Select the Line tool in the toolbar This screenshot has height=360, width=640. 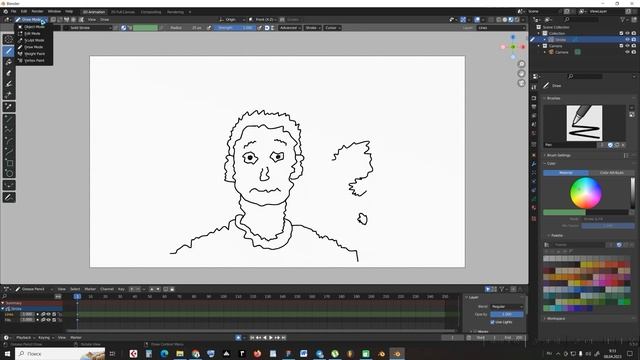9,119
